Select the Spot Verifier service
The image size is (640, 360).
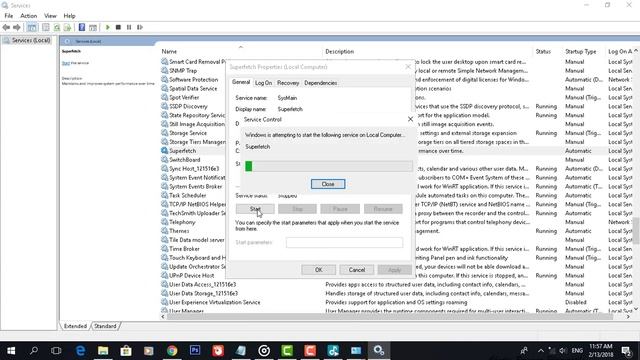(x=184, y=98)
